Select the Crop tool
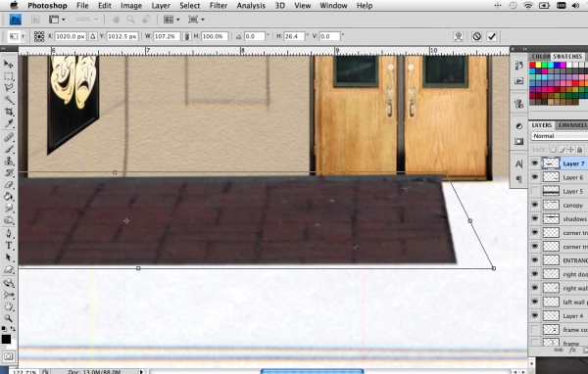588x374 pixels. point(8,112)
